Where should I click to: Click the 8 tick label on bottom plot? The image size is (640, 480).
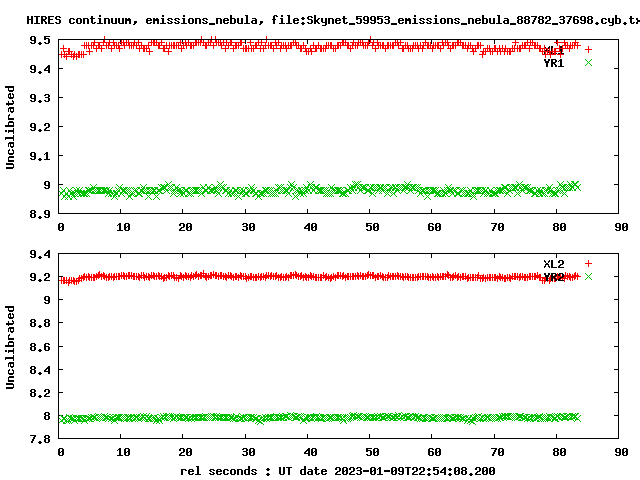(x=47, y=416)
